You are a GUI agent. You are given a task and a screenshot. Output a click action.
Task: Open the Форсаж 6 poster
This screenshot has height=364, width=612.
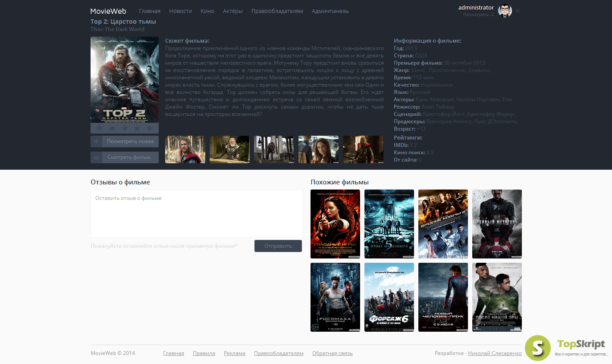[389, 297]
